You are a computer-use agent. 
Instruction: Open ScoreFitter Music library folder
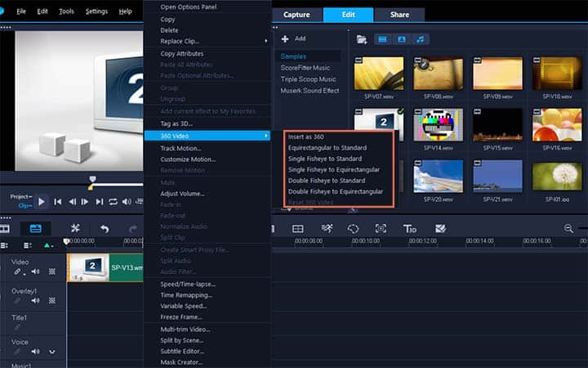(x=305, y=68)
